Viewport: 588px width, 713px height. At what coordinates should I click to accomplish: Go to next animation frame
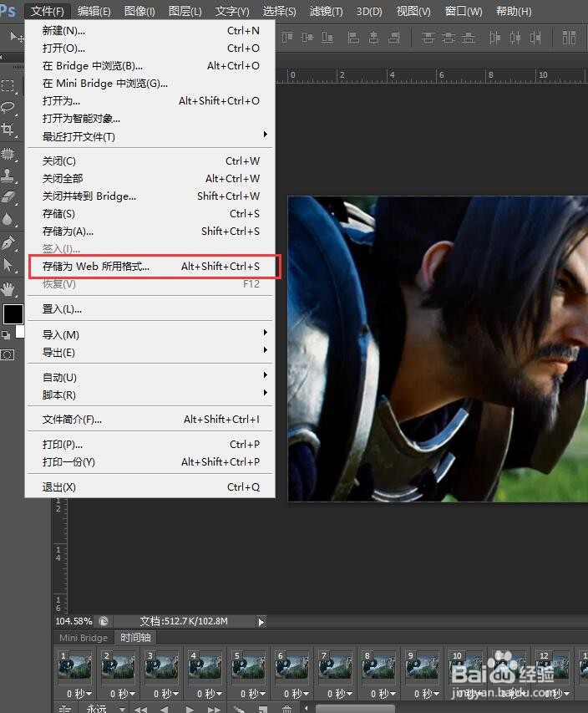[214, 709]
